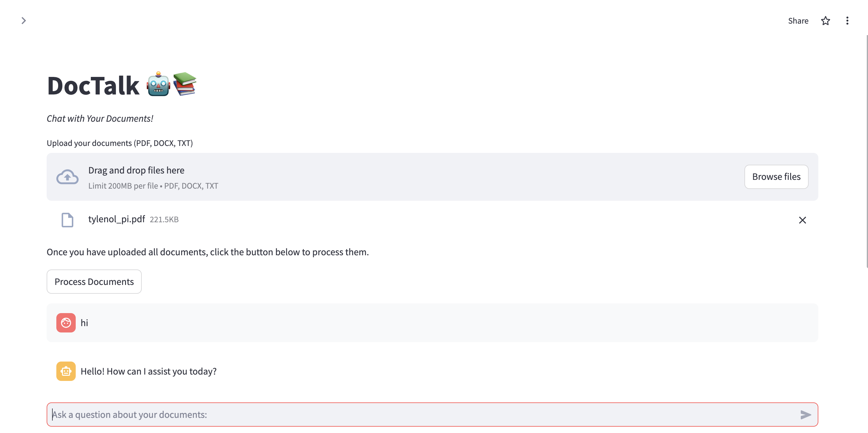Send message with the paper plane icon

805,415
